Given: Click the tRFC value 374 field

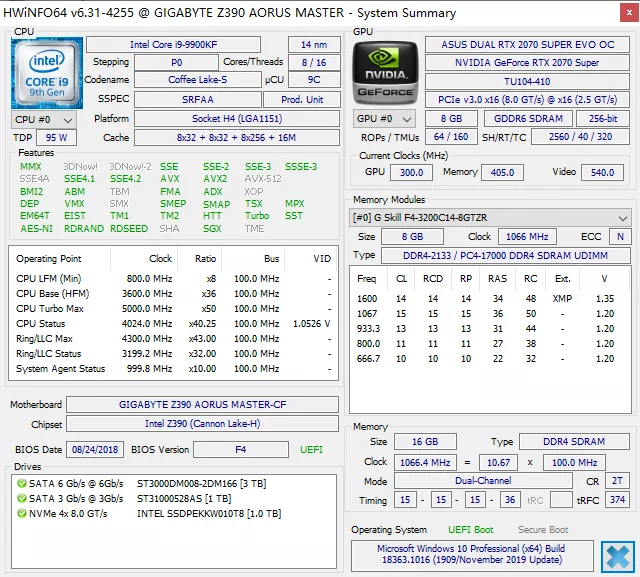Looking at the screenshot, I should coord(618,500).
